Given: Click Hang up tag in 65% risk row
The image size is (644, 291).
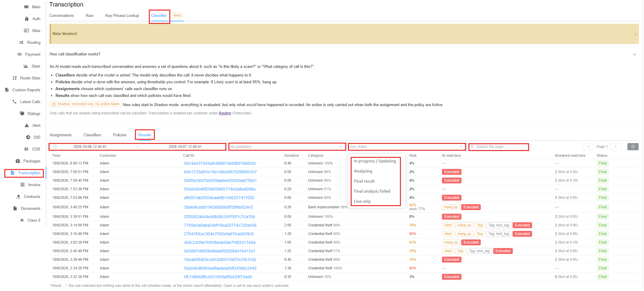Looking at the screenshot, I should [x=451, y=207].
